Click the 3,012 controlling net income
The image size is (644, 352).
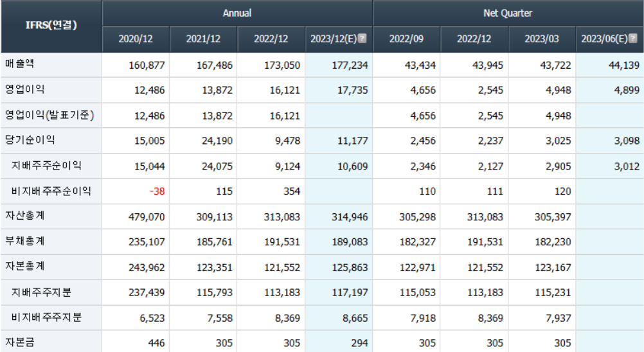pos(627,166)
